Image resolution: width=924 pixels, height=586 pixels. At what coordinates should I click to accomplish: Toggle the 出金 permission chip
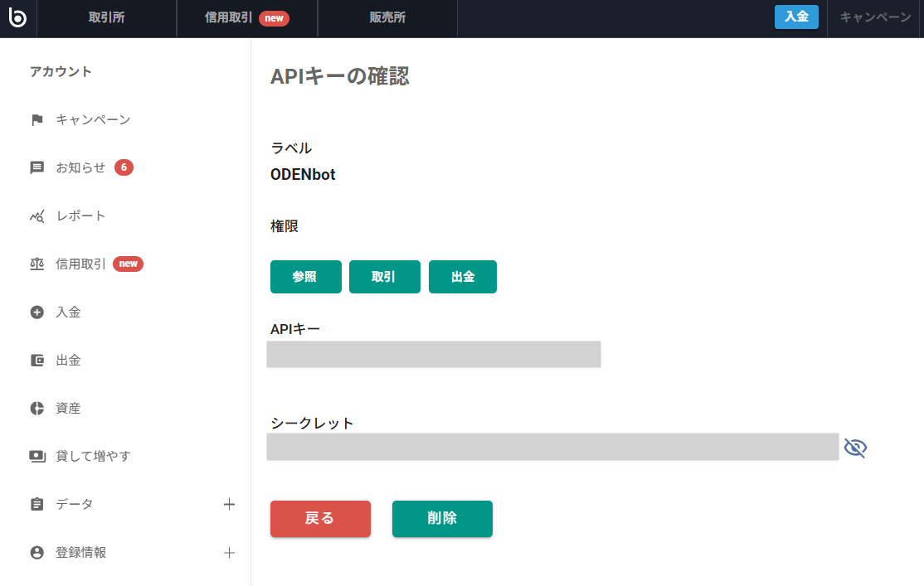click(x=462, y=277)
